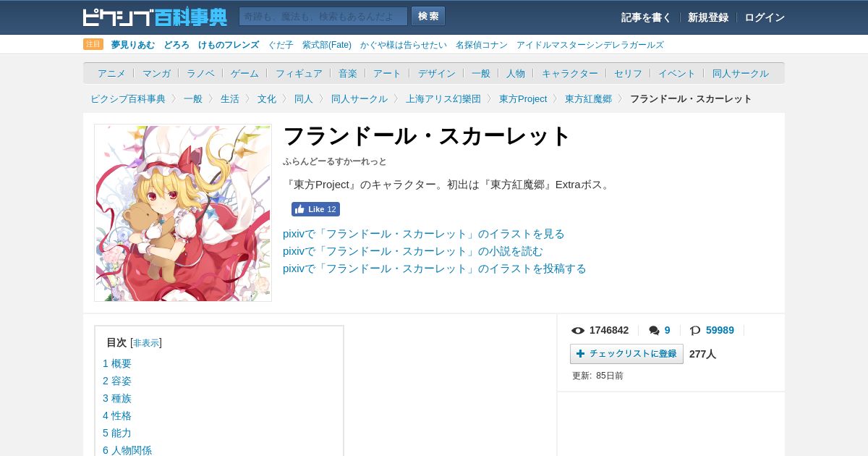Select the イベント category menu item

point(677,73)
